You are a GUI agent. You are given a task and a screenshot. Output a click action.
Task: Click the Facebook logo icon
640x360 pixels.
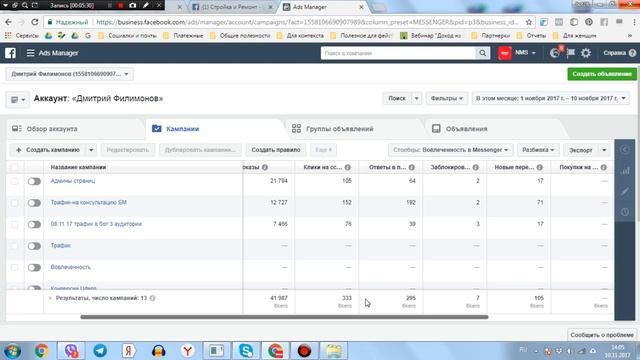coord(10,53)
